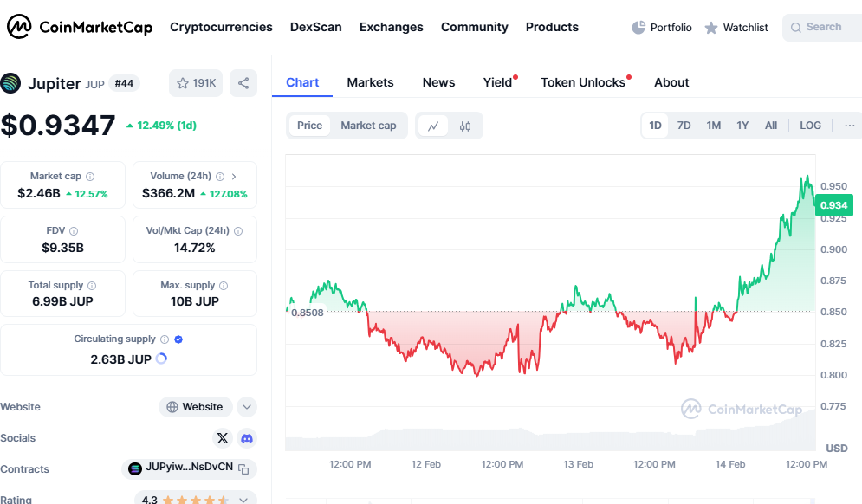Image resolution: width=862 pixels, height=504 pixels.
Task: Open the Markets tab
Action: 370,82
